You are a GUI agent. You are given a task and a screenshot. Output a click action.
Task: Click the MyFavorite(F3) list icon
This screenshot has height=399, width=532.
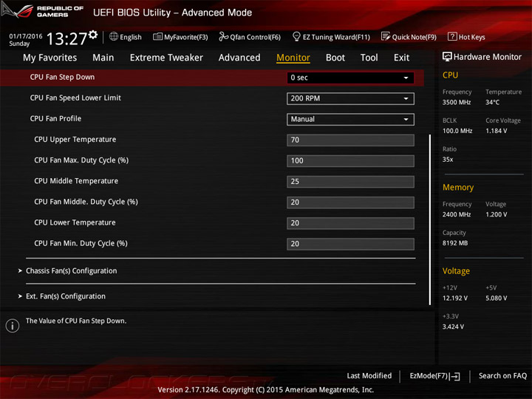157,36
